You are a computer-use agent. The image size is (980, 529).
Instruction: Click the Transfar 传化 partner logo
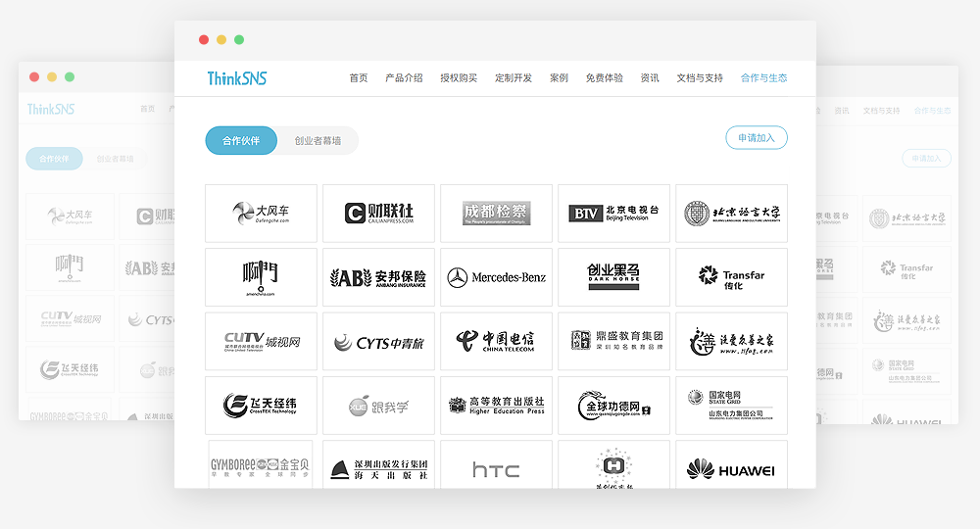(731, 277)
